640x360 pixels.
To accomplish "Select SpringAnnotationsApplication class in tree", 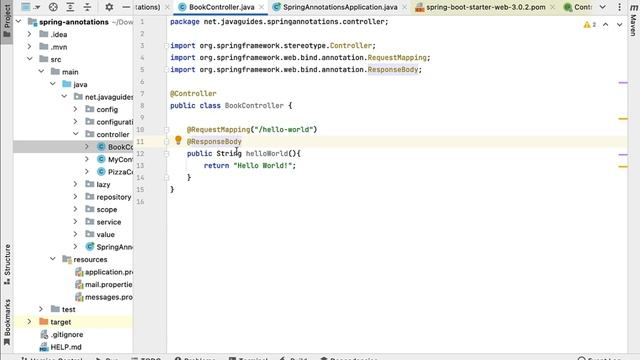I will click(109, 247).
